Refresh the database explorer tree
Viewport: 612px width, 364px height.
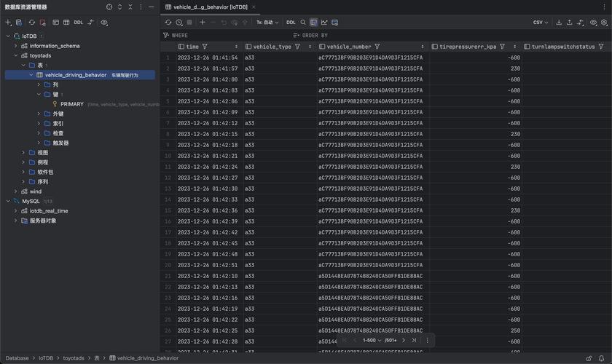[31, 23]
